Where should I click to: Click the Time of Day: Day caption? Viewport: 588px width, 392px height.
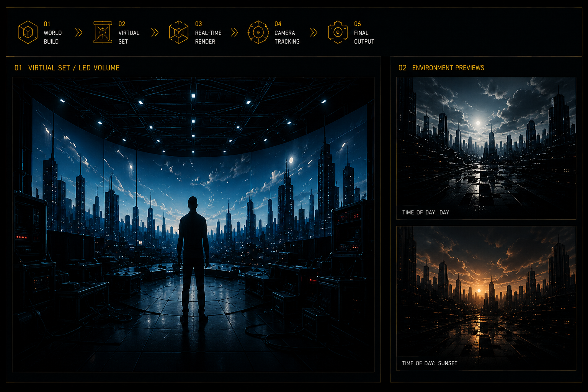point(426,212)
